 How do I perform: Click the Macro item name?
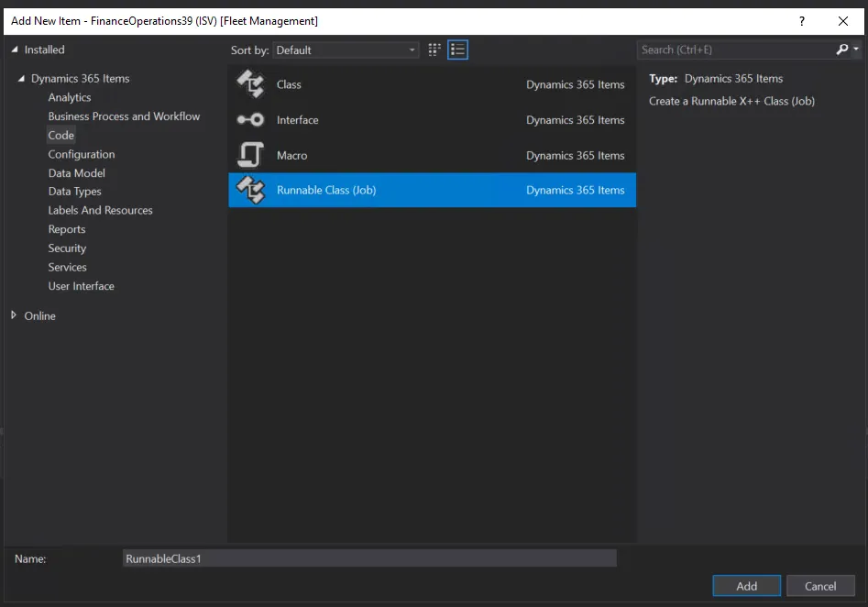[x=291, y=155]
